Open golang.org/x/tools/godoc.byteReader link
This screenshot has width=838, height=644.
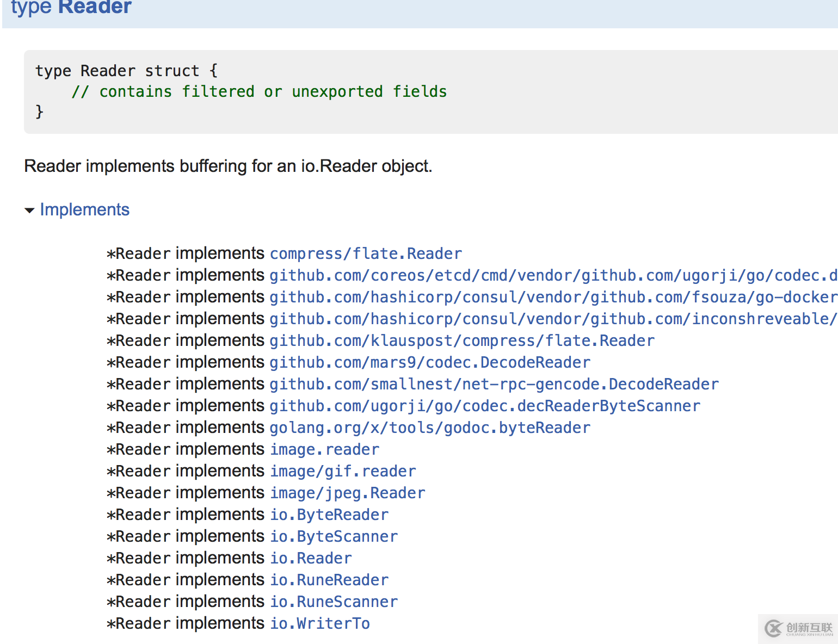430,428
